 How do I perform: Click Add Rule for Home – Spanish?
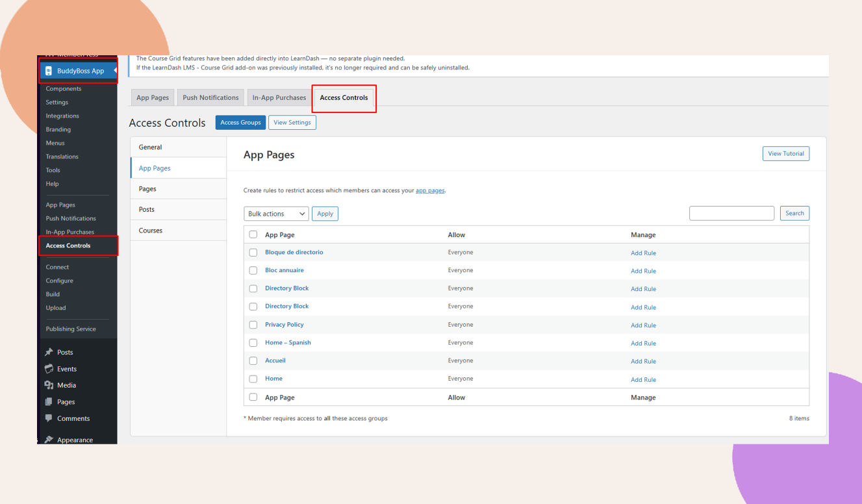(x=643, y=344)
